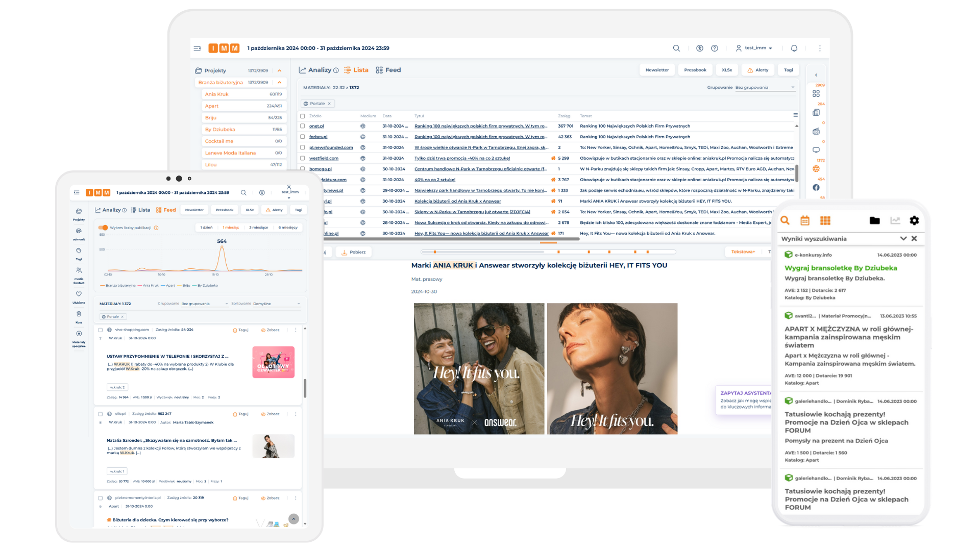Switch to the Feed tab on desktop
The image size is (980, 551).
click(x=388, y=70)
